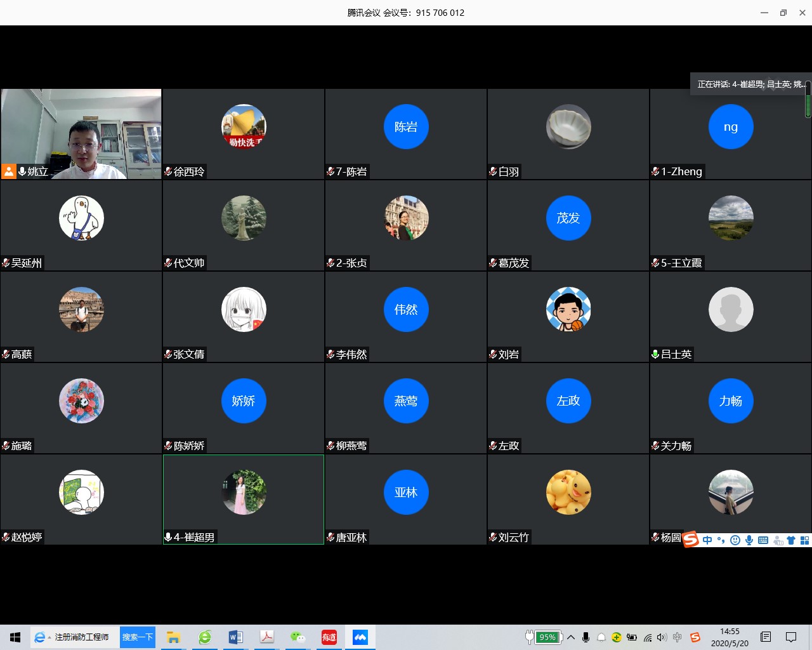Click the Sogou voice input microphone icon
This screenshot has width=812, height=650.
[x=749, y=540]
